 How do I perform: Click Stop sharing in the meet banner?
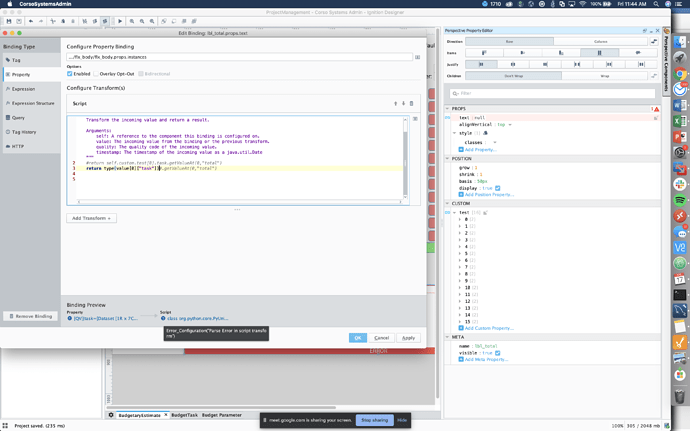374,420
